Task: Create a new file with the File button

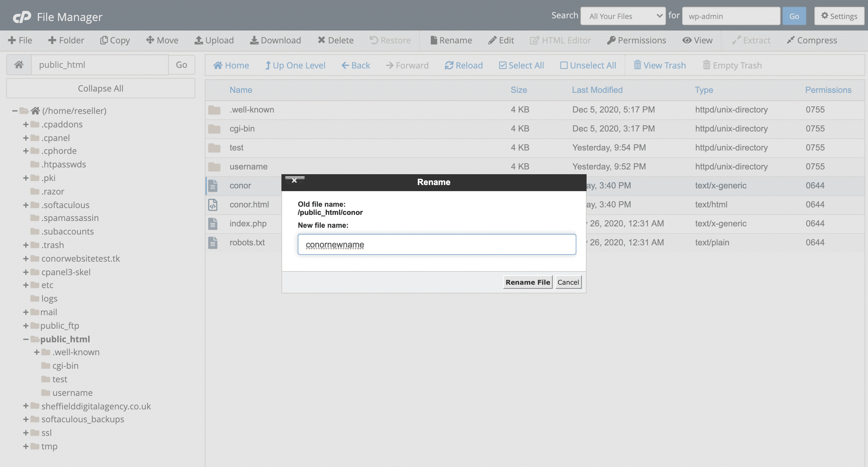Action: (x=20, y=40)
